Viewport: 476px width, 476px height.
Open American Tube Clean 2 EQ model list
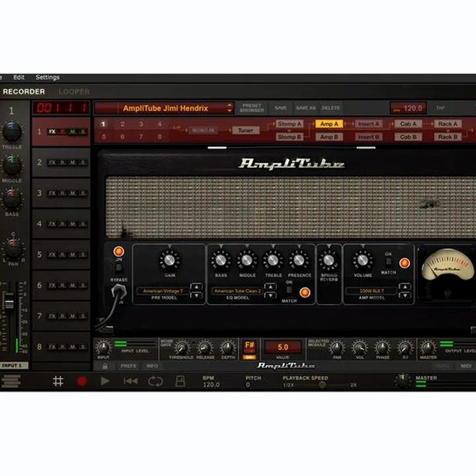tap(237, 291)
